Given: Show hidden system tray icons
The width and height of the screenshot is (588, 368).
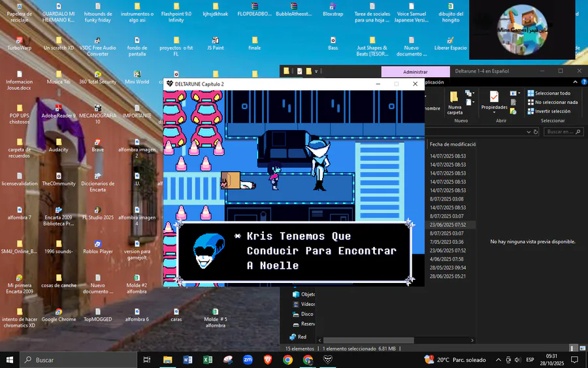Looking at the screenshot, I should [498, 360].
